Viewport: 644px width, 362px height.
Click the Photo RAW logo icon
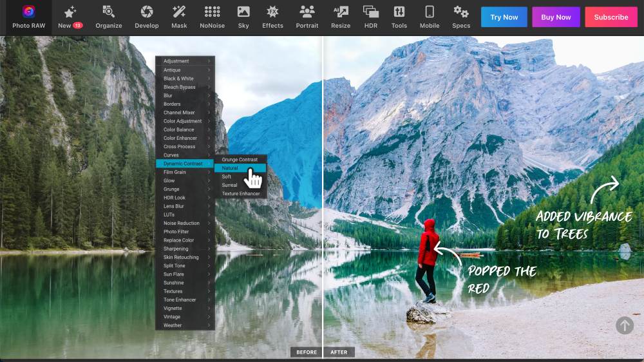point(28,12)
